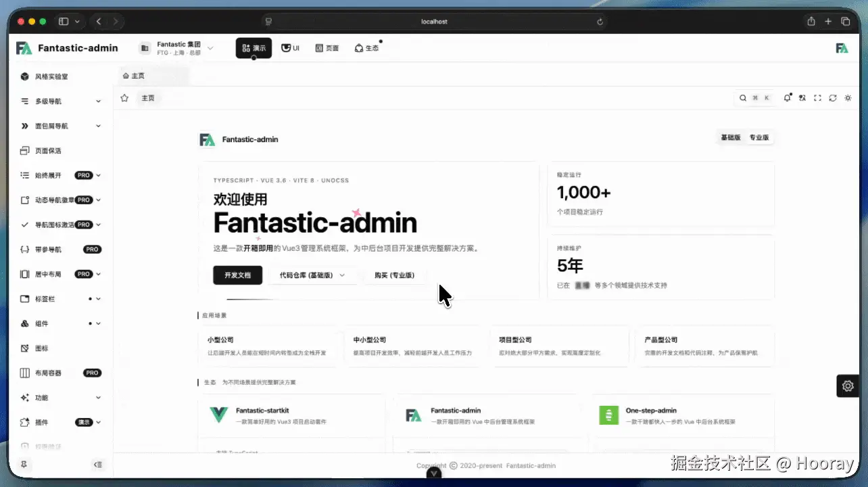Click the 带参导航 braces icon in sidebar
868x487 pixels.
tap(25, 250)
